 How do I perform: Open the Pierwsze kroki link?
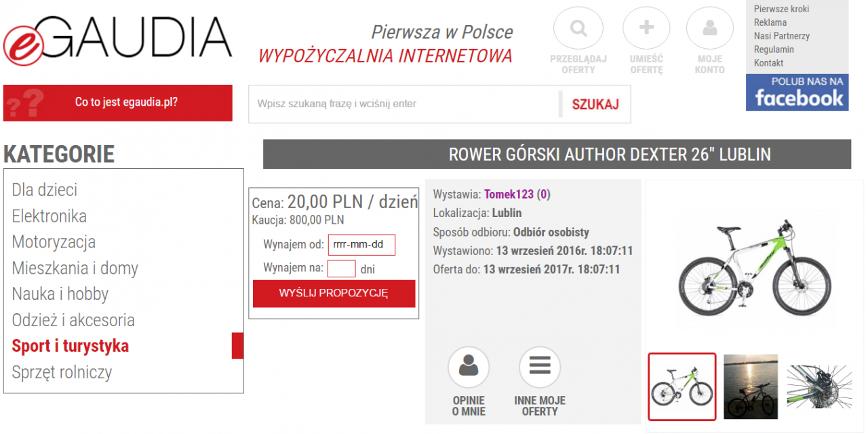pyautogui.click(x=781, y=9)
